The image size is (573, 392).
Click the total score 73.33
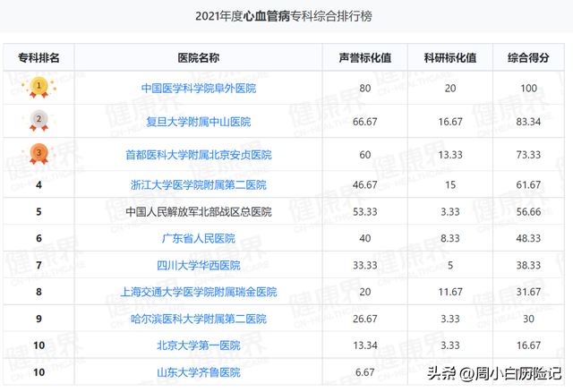[x=528, y=155]
